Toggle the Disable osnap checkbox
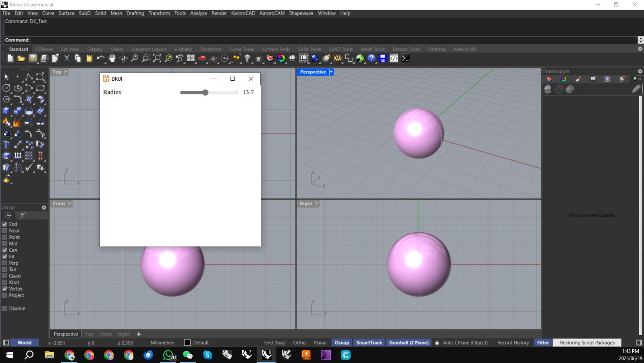The height and width of the screenshot is (363, 644). click(5, 309)
